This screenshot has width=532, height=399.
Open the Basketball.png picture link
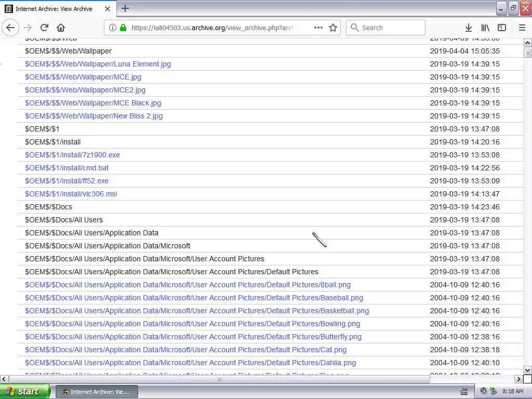197,311
